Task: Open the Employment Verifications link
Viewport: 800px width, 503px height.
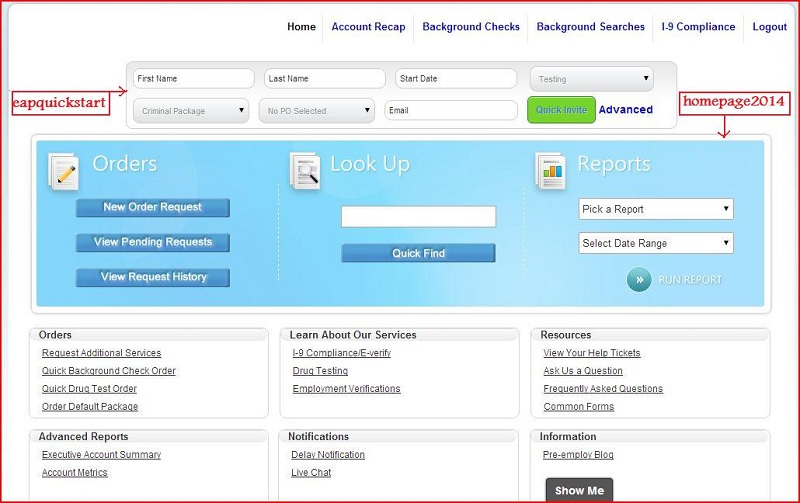Action: [x=346, y=388]
